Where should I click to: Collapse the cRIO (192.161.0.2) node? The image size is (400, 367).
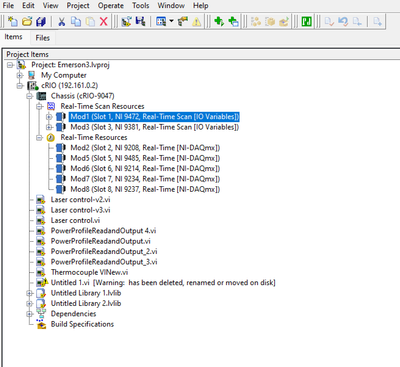pyautogui.click(x=20, y=86)
